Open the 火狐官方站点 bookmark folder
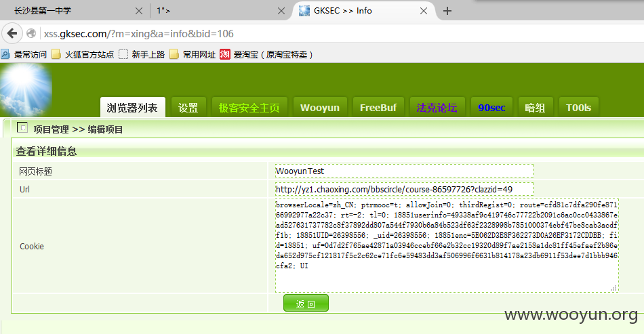Viewport: 644px width, 334px height. (83, 55)
